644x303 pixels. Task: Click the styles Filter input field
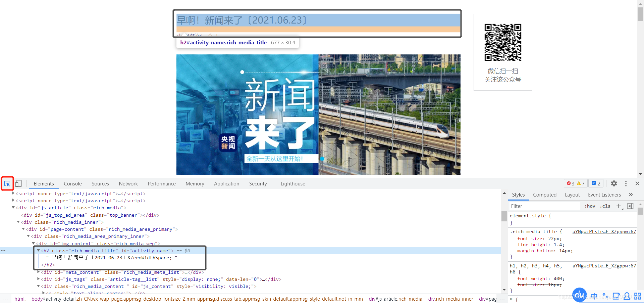[545, 206]
